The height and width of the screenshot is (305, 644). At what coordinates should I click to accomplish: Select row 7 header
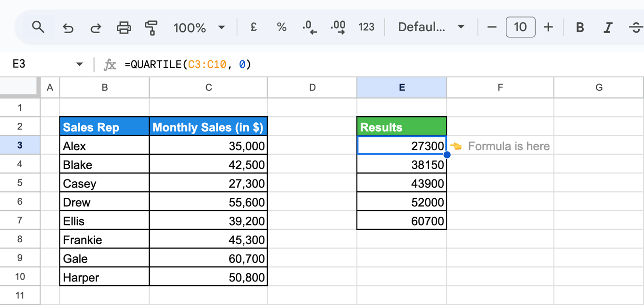point(20,220)
